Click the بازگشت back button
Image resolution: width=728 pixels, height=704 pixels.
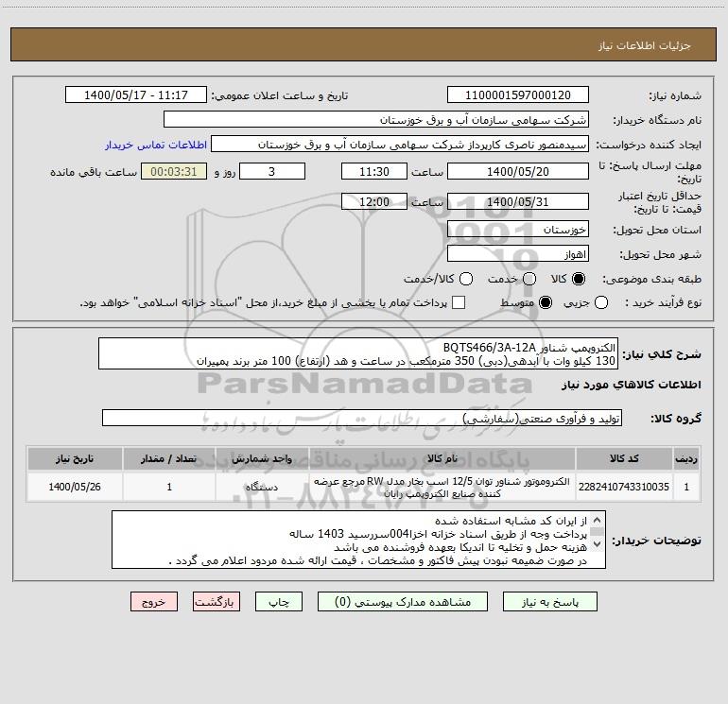[x=217, y=602]
